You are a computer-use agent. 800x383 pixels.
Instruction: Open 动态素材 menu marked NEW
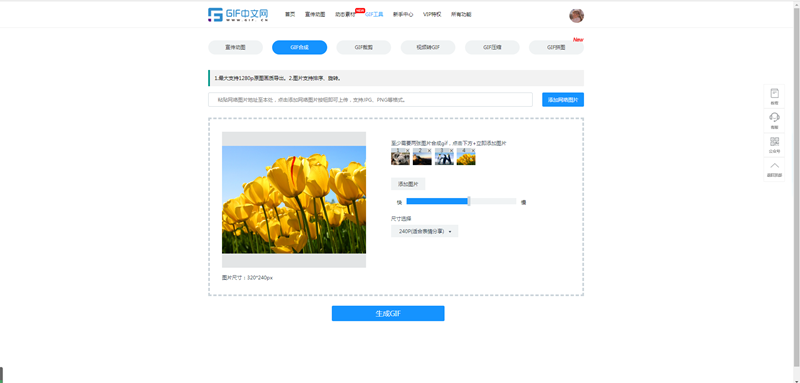[x=345, y=14]
